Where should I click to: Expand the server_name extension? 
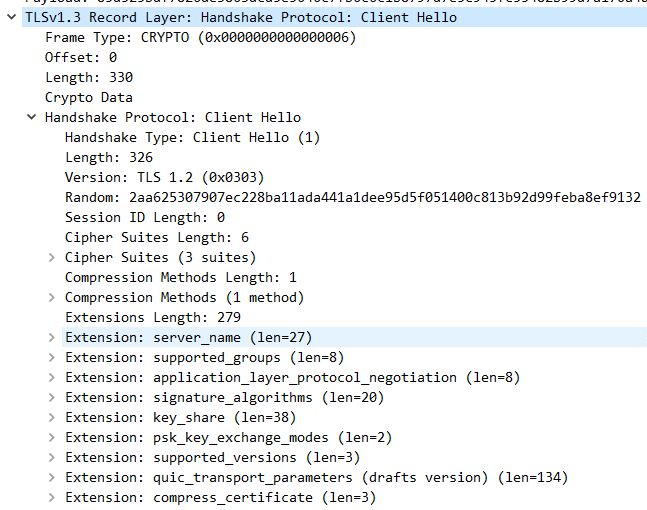coord(52,338)
